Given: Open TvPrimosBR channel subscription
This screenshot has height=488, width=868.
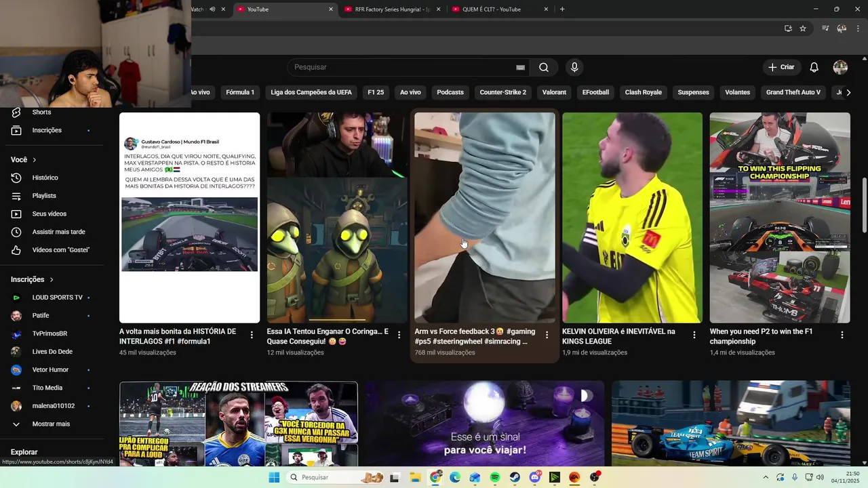Looking at the screenshot, I should point(50,333).
